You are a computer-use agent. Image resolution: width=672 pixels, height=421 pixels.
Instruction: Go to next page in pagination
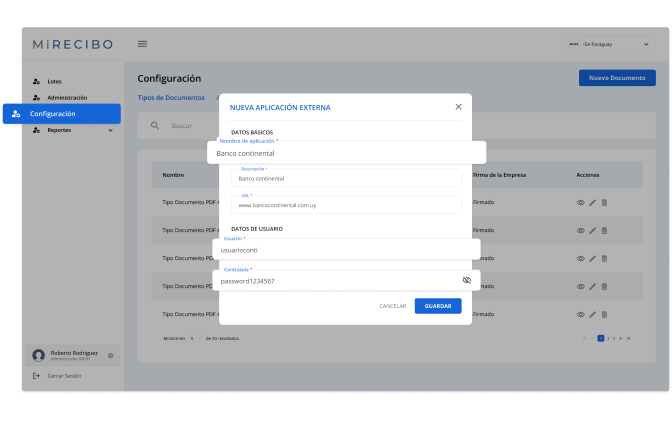coord(622,338)
